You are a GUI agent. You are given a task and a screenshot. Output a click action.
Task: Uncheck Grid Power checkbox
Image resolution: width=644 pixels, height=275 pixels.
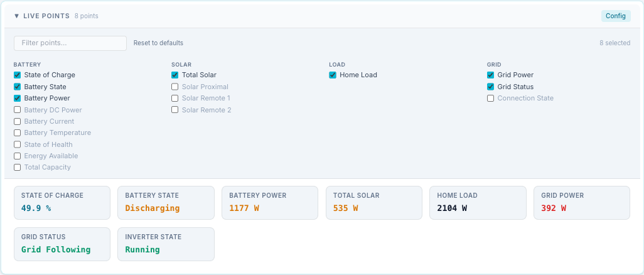click(490, 75)
